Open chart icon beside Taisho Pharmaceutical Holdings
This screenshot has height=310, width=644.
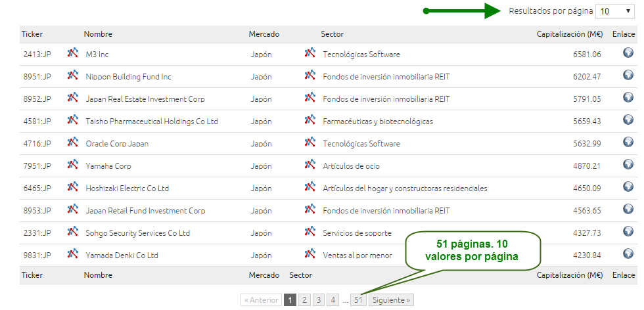[73, 120]
